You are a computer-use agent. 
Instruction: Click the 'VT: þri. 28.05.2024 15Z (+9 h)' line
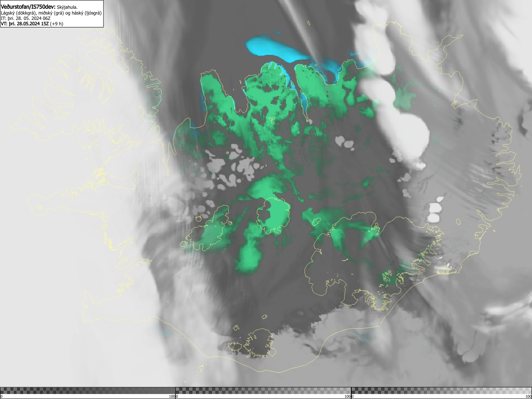[32, 24]
